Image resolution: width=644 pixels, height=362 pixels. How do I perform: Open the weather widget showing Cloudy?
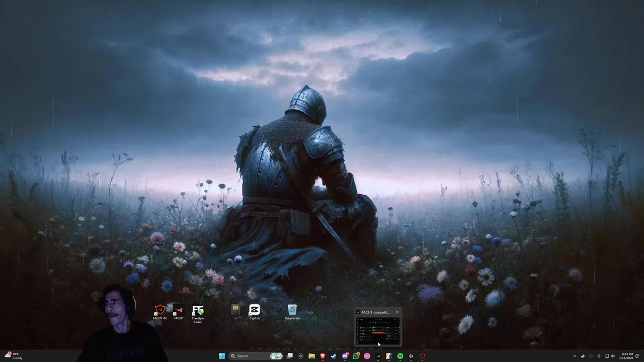click(x=14, y=356)
